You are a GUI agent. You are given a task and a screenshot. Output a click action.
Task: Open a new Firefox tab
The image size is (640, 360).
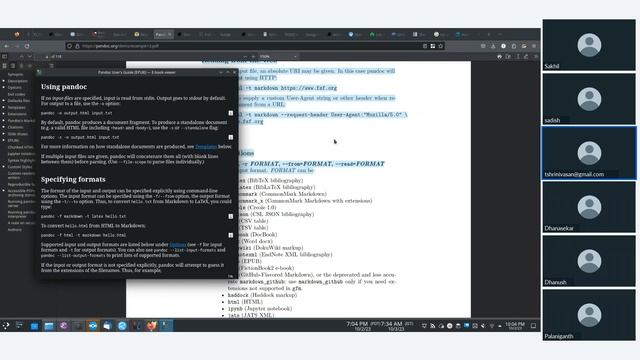[x=489, y=35]
